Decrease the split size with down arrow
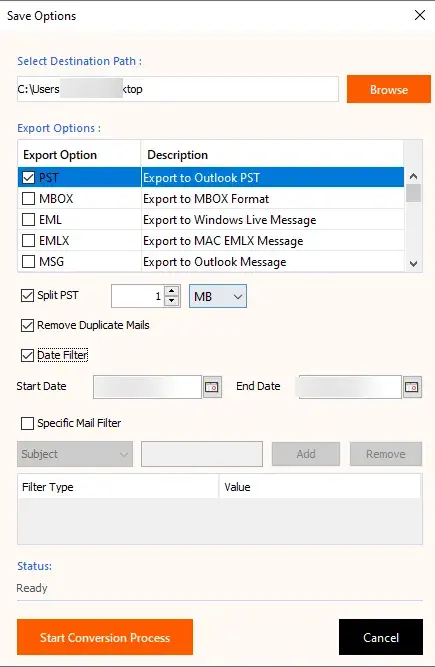Viewport: 435px width, 667px height. (x=171, y=301)
